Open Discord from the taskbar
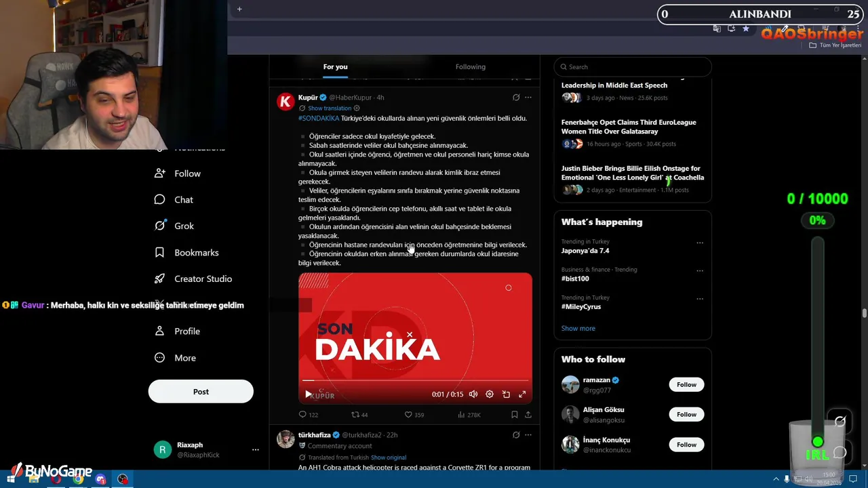This screenshot has width=868, height=488. coord(100,479)
